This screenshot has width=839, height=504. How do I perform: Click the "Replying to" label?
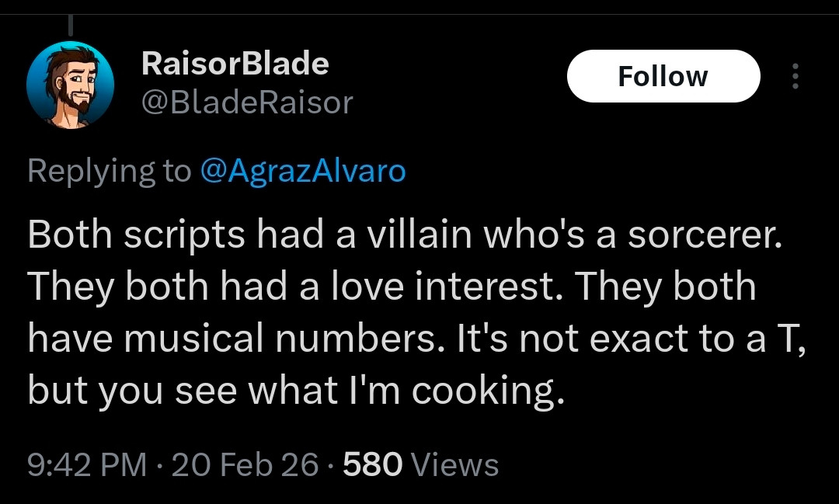(x=109, y=171)
